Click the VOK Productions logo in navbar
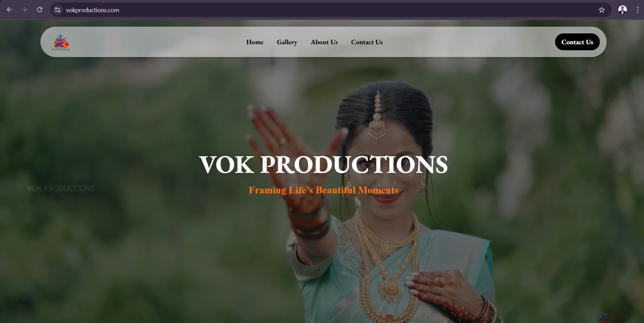 61,42
